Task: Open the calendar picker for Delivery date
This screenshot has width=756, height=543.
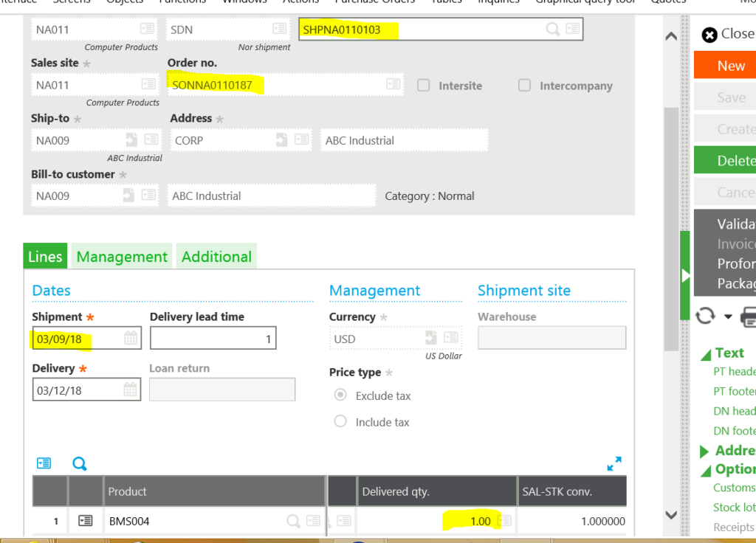Action: [131, 390]
